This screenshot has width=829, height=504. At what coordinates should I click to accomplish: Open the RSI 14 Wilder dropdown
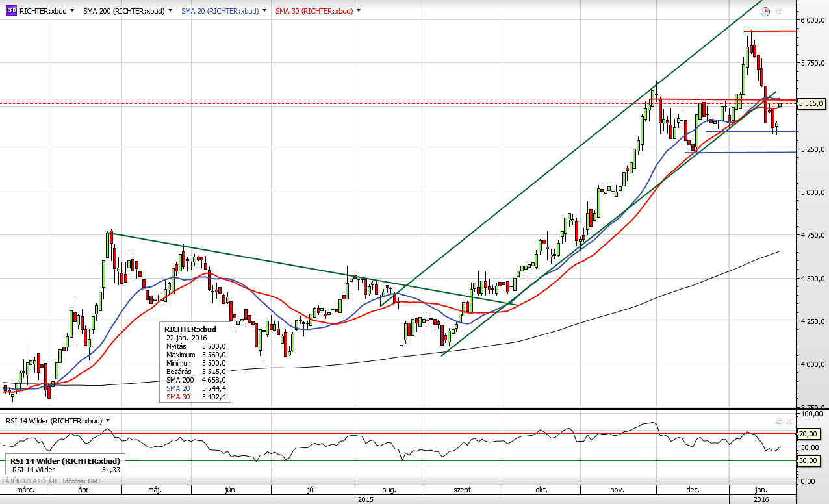[x=108, y=420]
